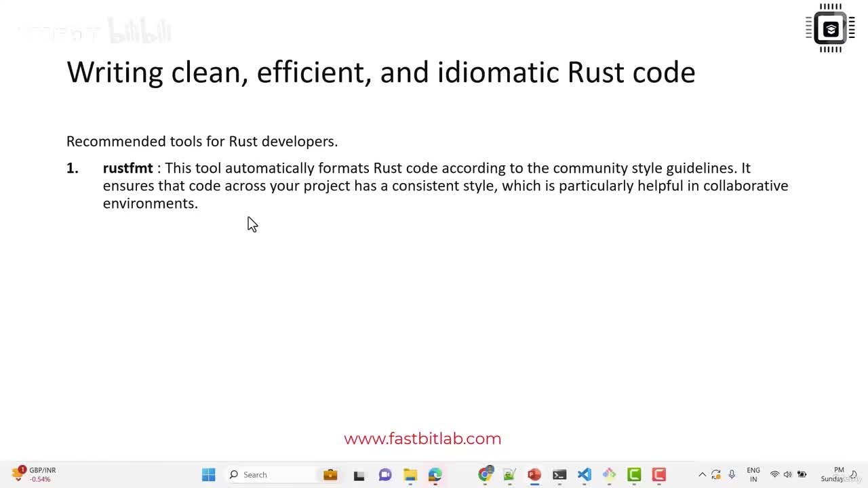Switch to Google Chrome in taskbar
This screenshot has height=488, width=868.
pos(485,474)
